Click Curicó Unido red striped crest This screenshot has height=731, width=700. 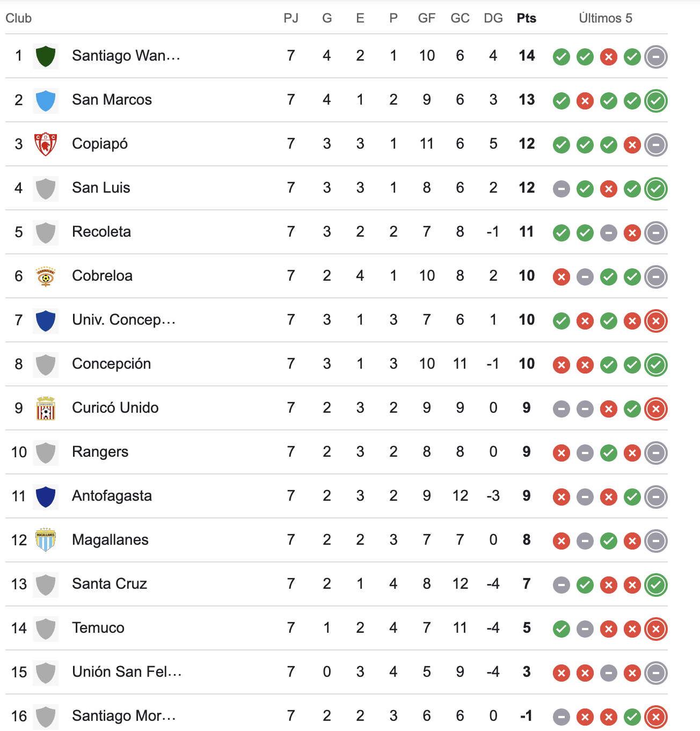[46, 408]
